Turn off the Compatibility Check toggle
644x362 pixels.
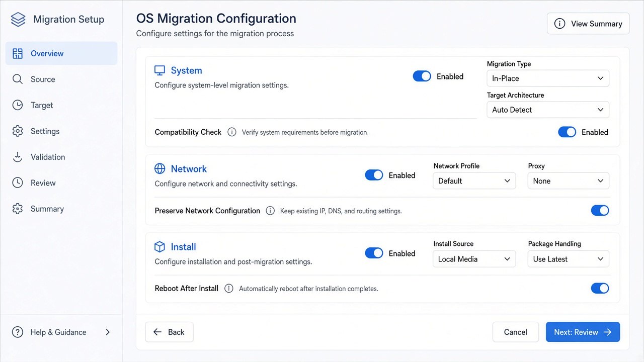click(567, 132)
